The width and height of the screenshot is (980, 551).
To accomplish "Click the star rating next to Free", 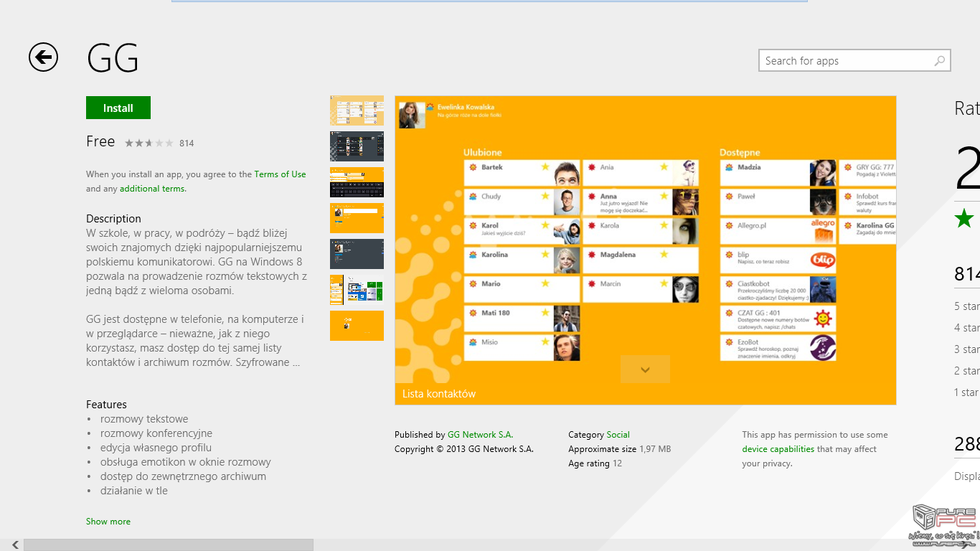I will (x=149, y=143).
